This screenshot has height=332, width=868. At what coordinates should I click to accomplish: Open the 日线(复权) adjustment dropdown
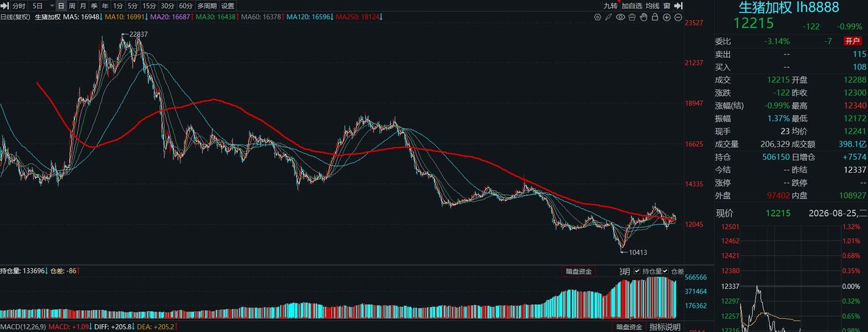tap(15, 17)
